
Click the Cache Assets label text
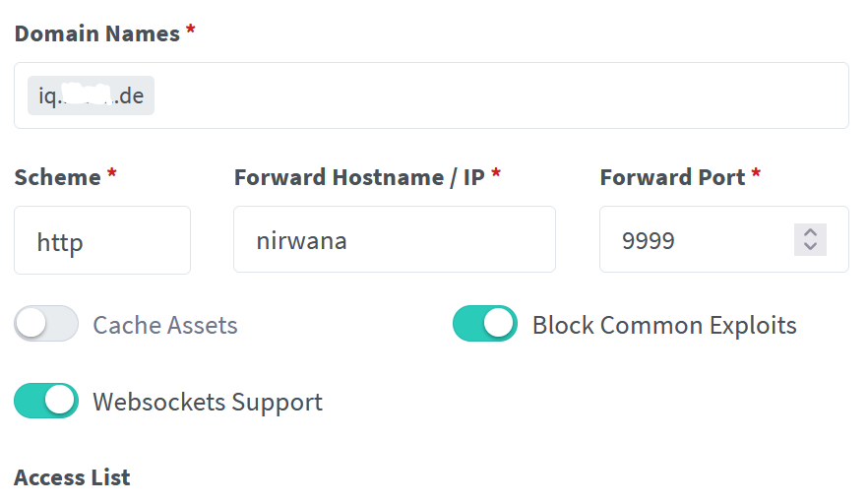click(x=164, y=325)
